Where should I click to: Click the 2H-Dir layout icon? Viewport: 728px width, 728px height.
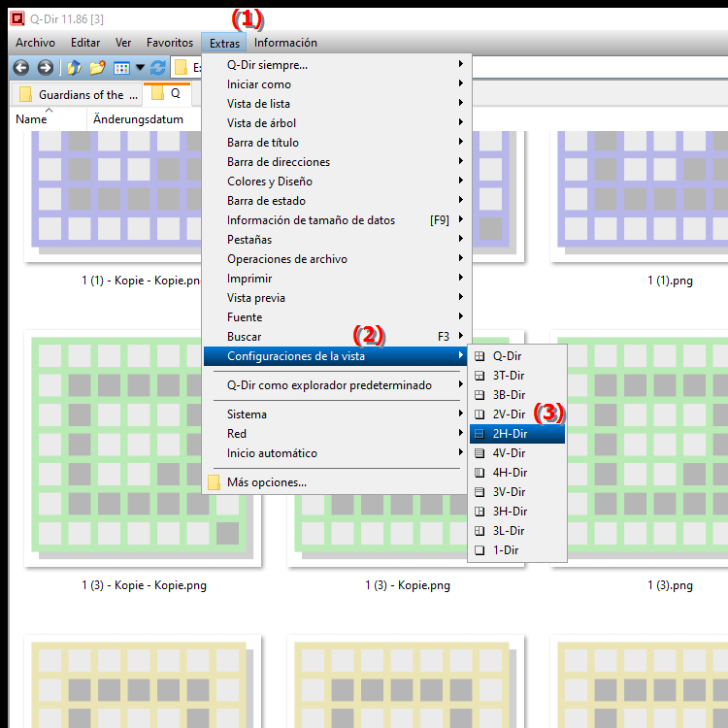(480, 434)
